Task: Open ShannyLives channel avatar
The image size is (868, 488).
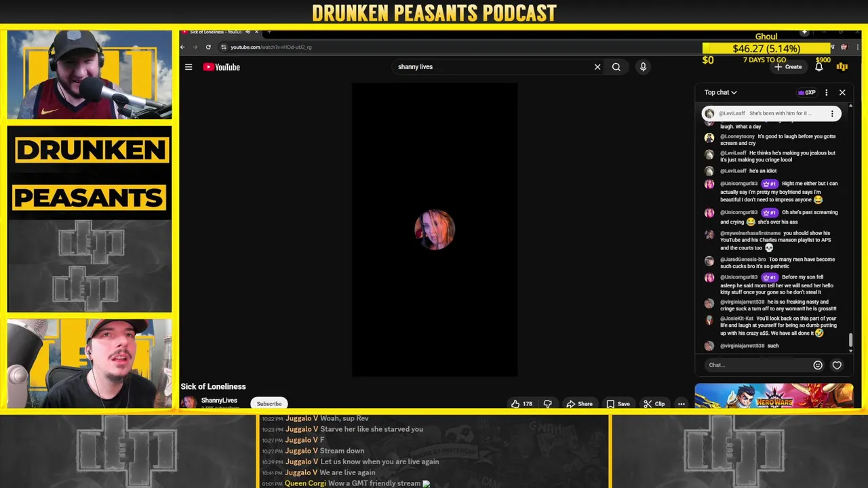Action: point(189,403)
